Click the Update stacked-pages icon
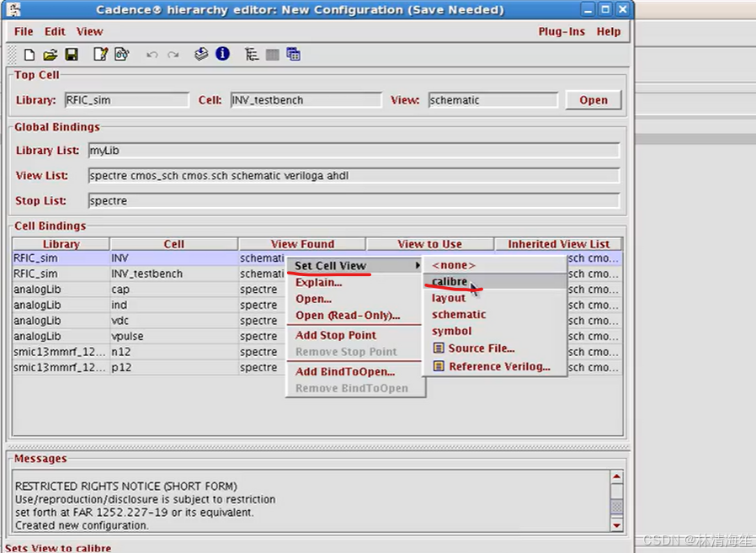This screenshot has width=756, height=553. 201,54
